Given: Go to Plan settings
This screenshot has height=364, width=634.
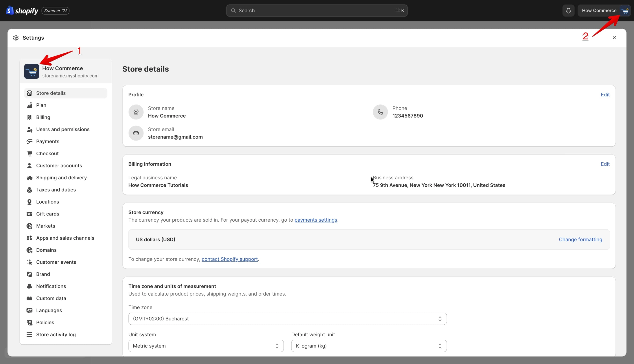Looking at the screenshot, I should (66, 105).
